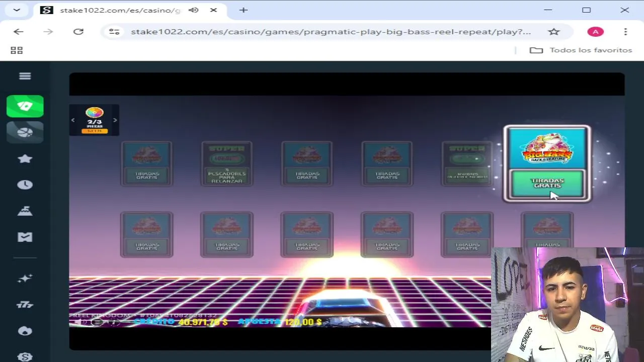Viewport: 644px width, 362px height.
Task: Click the address bar URL field
Action: click(331, 32)
